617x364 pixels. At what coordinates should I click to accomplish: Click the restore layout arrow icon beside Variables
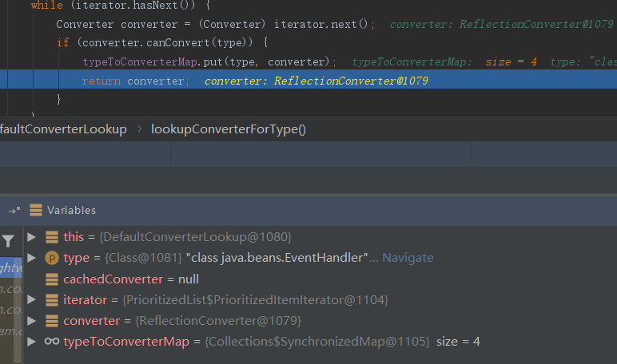click(14, 211)
